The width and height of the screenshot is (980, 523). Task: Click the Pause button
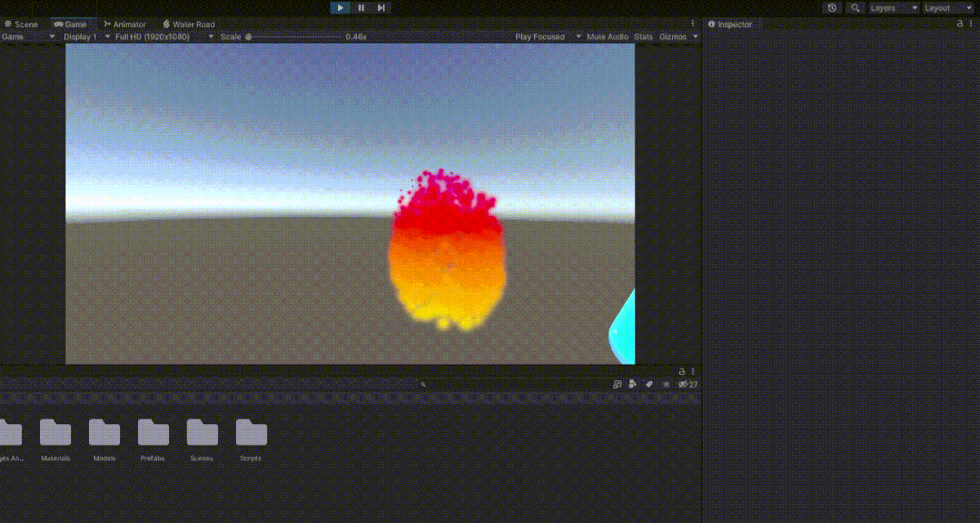click(x=361, y=8)
